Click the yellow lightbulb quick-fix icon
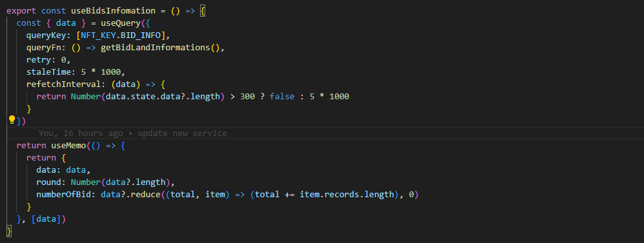The image size is (644, 243). pos(12,119)
